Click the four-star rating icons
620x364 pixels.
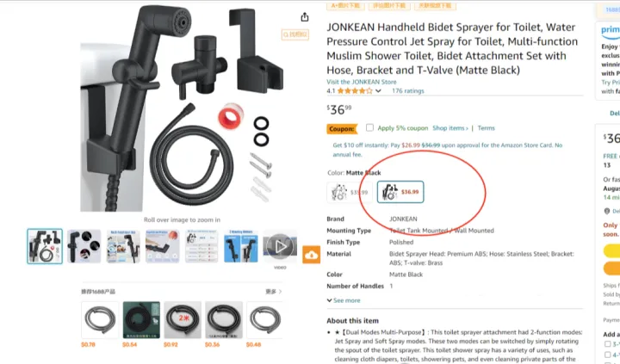point(355,91)
